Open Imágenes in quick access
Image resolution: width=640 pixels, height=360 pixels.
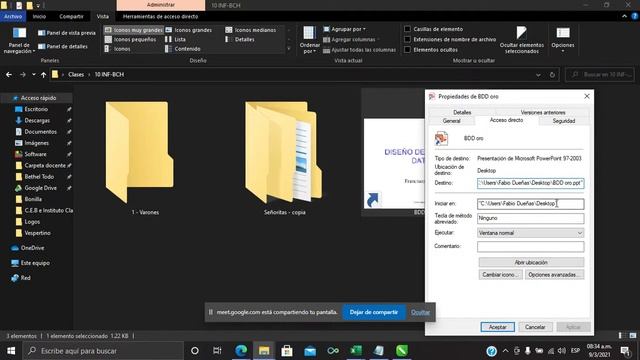[36, 143]
